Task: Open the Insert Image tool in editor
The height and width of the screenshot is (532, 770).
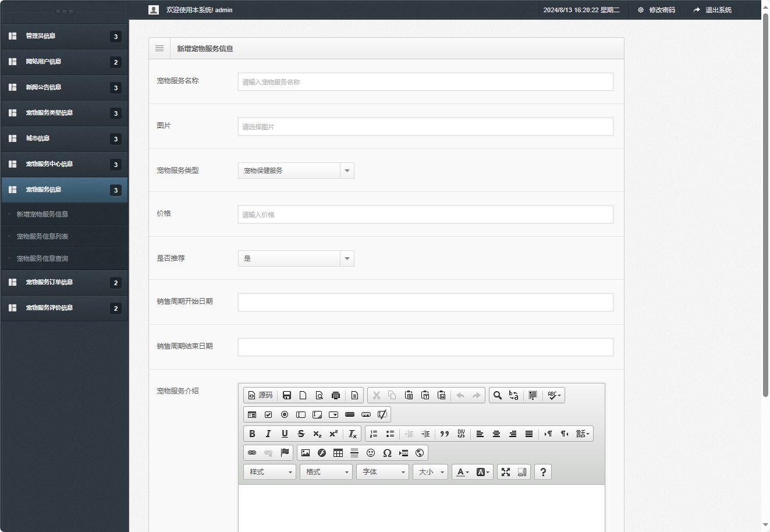Action: (306, 453)
